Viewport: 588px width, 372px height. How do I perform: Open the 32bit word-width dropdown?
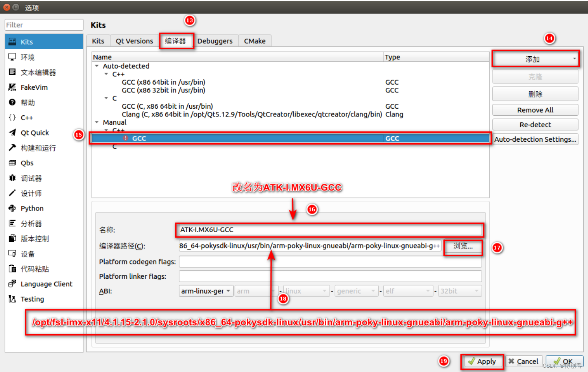pyautogui.click(x=459, y=291)
